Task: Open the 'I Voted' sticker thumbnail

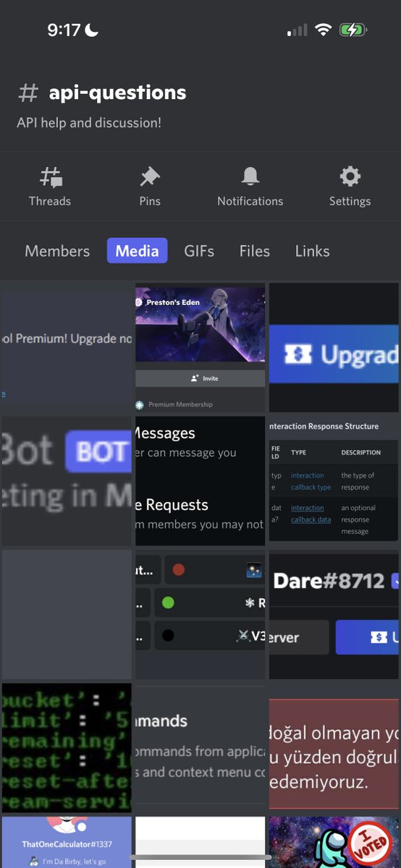Action: tap(334, 843)
